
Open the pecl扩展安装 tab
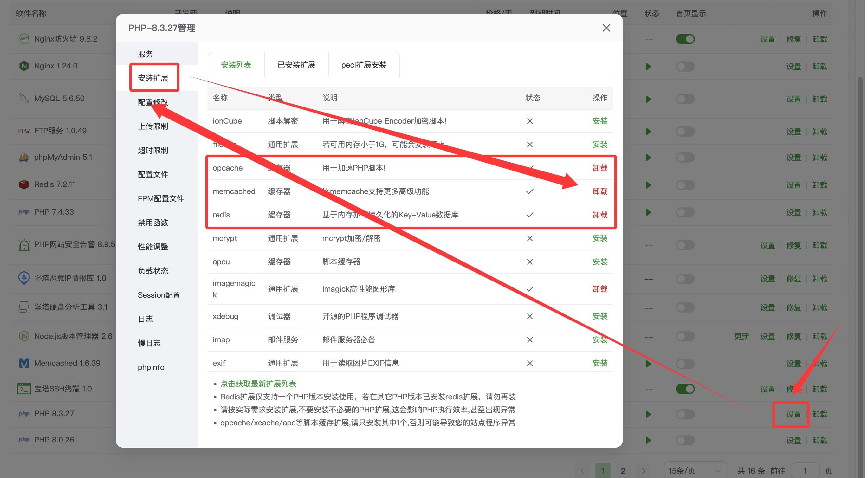[x=364, y=65]
